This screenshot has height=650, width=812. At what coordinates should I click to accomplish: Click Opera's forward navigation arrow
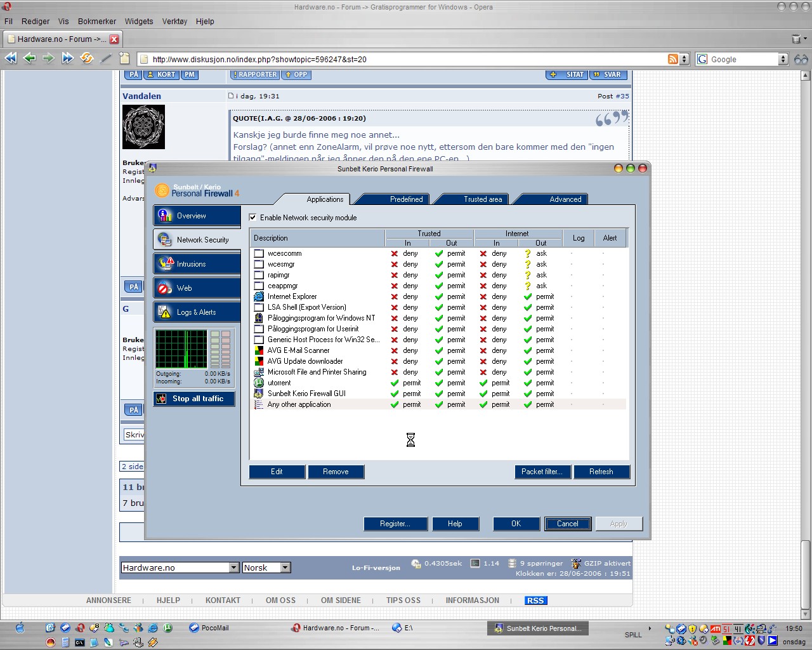pyautogui.click(x=48, y=58)
